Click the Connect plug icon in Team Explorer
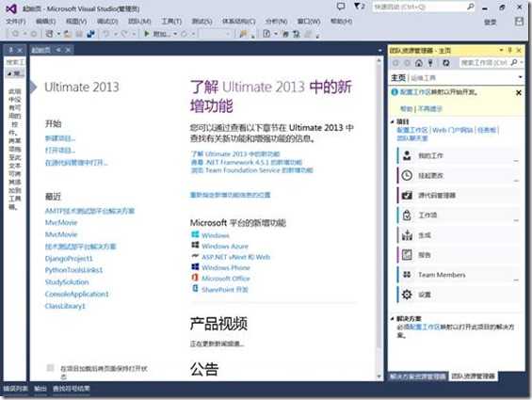 [x=430, y=63]
